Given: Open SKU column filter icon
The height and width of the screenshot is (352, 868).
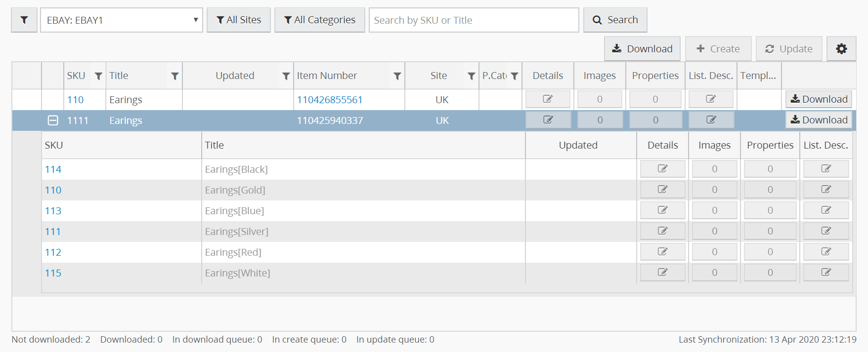Looking at the screenshot, I should tap(98, 76).
